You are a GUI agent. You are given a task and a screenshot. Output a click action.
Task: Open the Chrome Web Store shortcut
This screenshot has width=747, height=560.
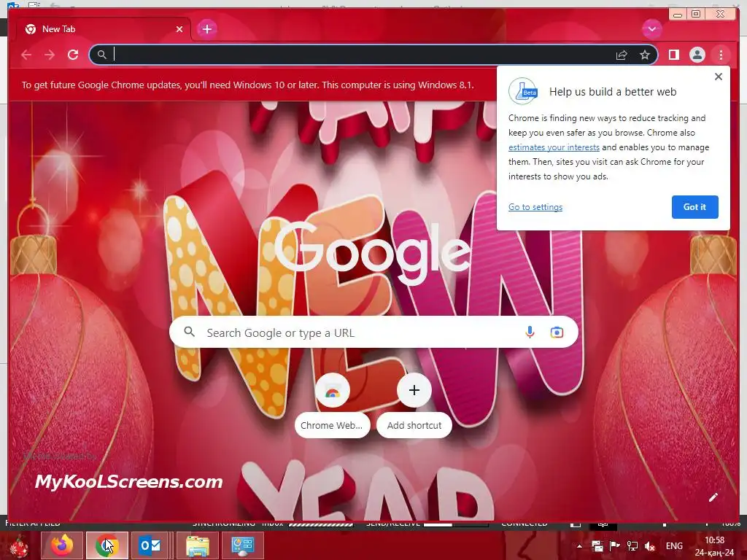[333, 391]
